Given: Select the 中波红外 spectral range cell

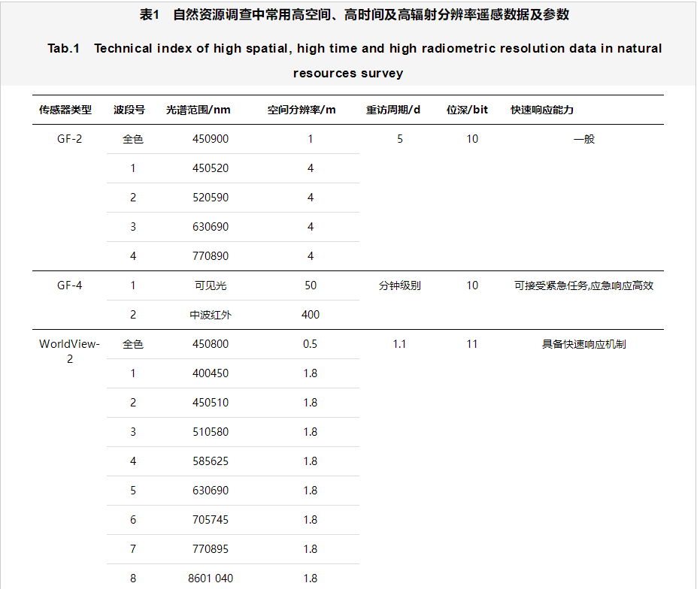Looking at the screenshot, I should [x=211, y=315].
